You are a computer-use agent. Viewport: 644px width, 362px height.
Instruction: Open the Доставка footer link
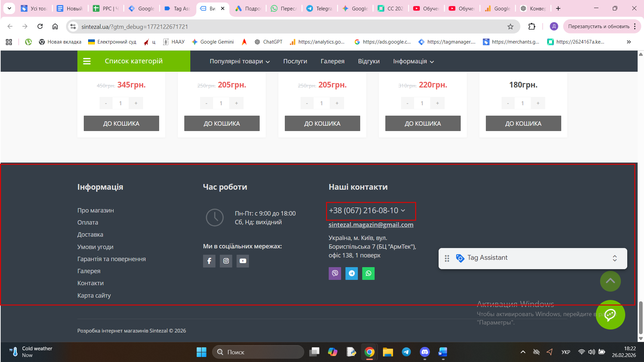click(90, 234)
